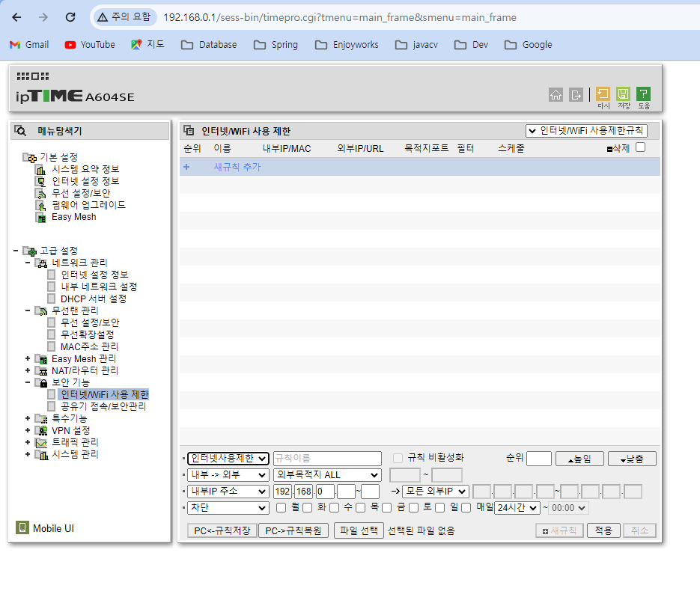Viewport: 700px width, 615px height.
Task: Click the home icon in ipTIME header
Action: click(x=556, y=94)
